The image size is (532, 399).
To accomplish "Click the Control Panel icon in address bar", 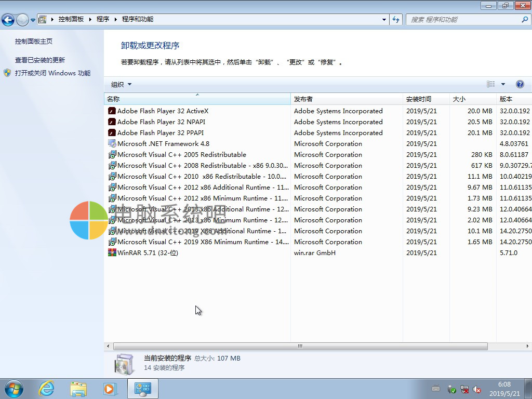I will click(43, 19).
